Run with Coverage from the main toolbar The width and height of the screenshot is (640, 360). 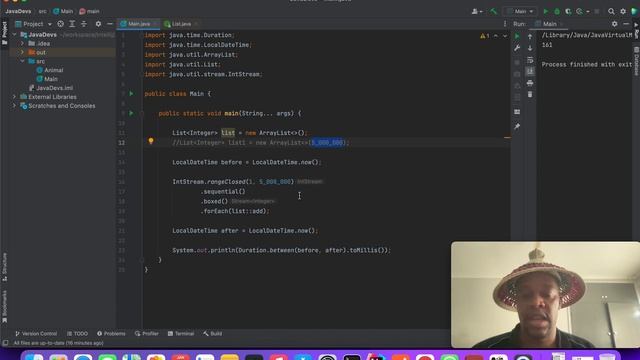pyautogui.click(x=568, y=11)
